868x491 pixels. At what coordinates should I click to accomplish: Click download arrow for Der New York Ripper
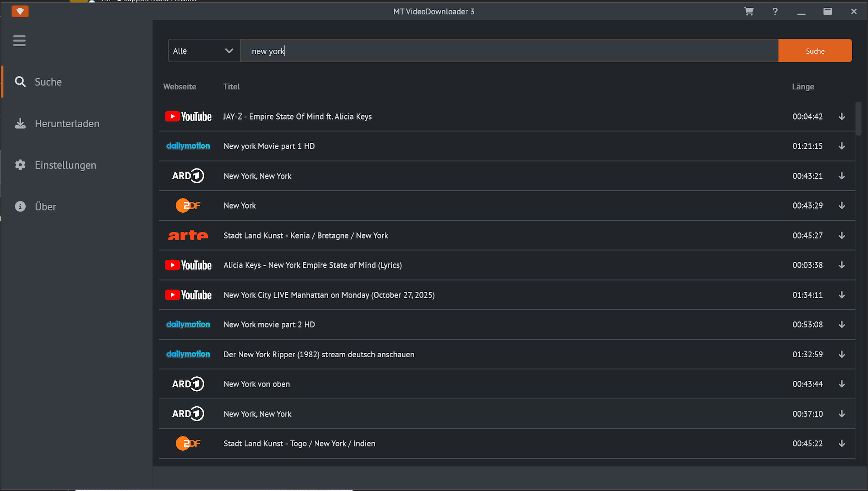(x=842, y=355)
